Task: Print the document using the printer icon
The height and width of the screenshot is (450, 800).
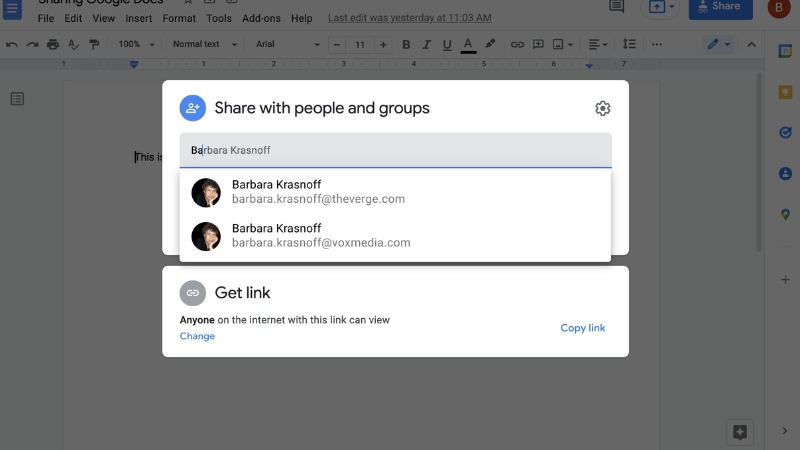Action: tap(53, 44)
